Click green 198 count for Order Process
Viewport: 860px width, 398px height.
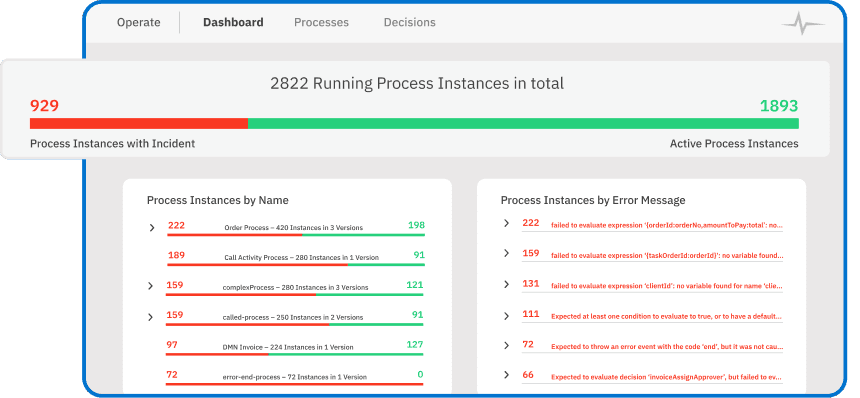[416, 225]
